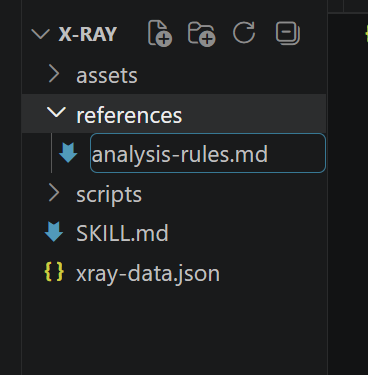The width and height of the screenshot is (368, 375).
Task: Refresh the Explorer file tree
Action: point(244,33)
